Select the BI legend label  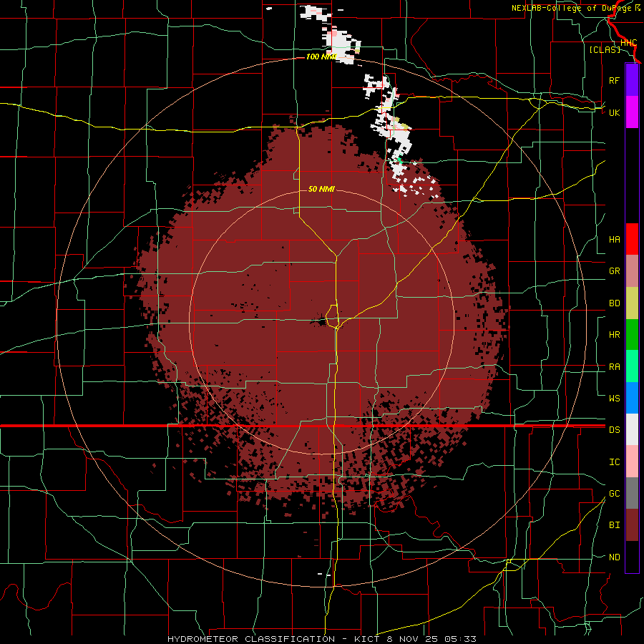(x=614, y=525)
